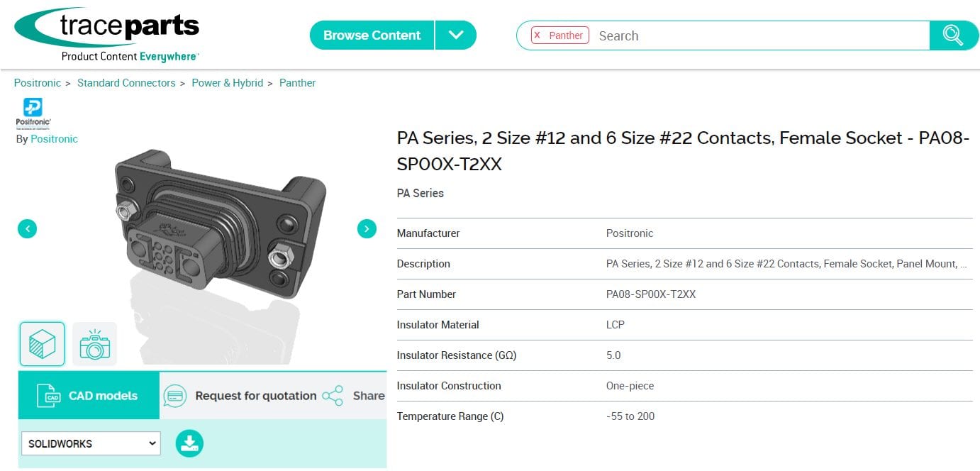This screenshot has width=980, height=471.
Task: Follow the By Positronic manufacturer link
Action: [x=54, y=139]
